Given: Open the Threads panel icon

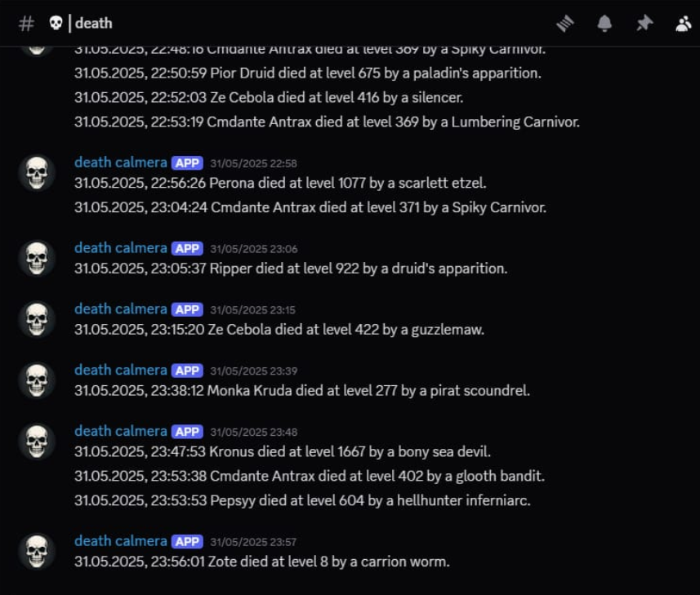Looking at the screenshot, I should (565, 24).
